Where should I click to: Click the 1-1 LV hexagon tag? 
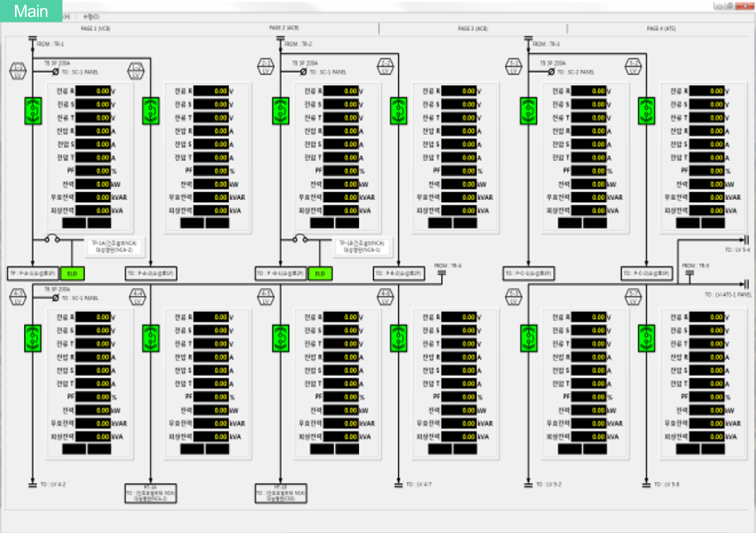pos(18,71)
